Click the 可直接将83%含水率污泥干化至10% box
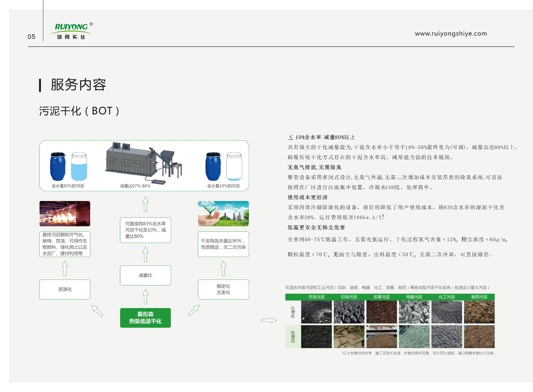The height and width of the screenshot is (392, 533). [145, 230]
